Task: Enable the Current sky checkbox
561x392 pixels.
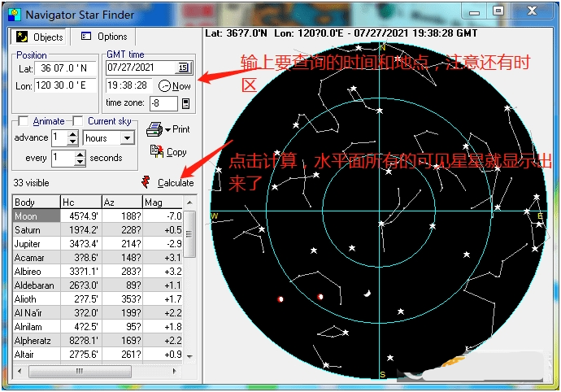Action: pyautogui.click(x=78, y=121)
